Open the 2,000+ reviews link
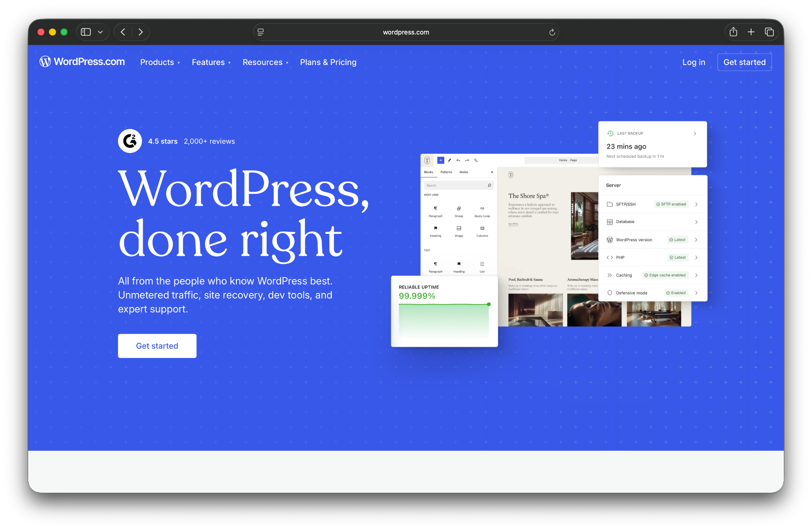This screenshot has width=812, height=530. pos(209,142)
